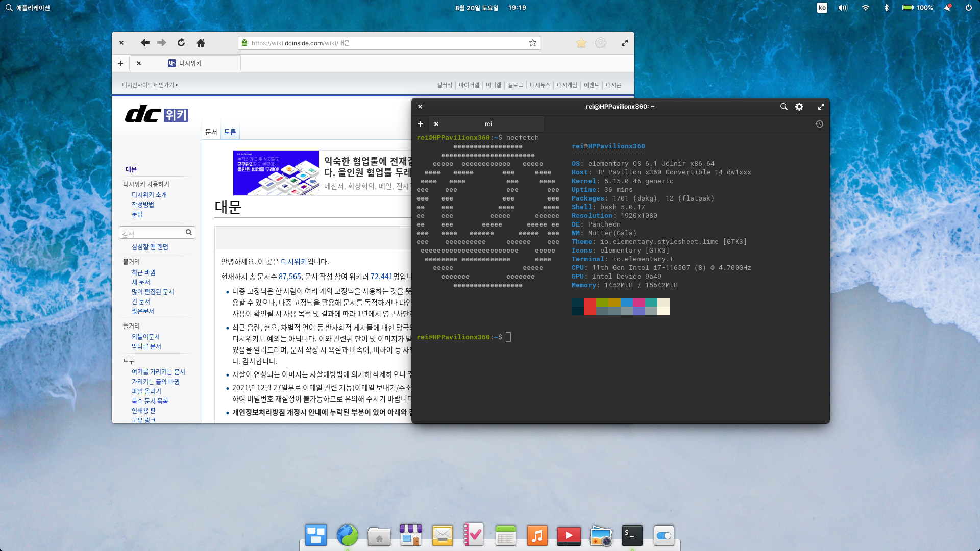The width and height of the screenshot is (980, 551).
Task: Open the 최근 바뀜 link
Action: 143,272
